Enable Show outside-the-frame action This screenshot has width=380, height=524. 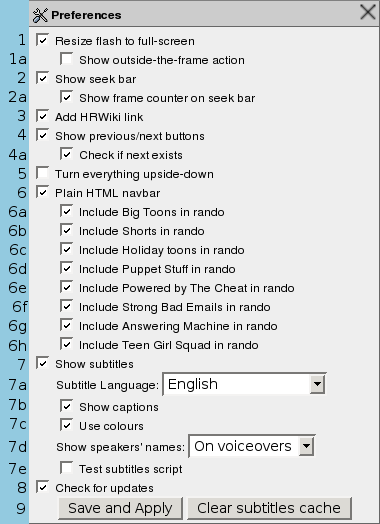click(67, 58)
